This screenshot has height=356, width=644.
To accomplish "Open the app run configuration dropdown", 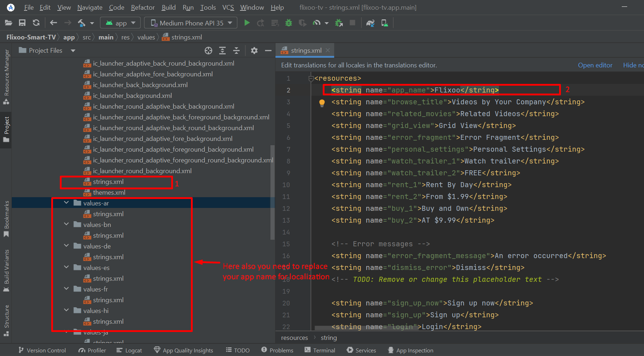I will pyautogui.click(x=120, y=23).
